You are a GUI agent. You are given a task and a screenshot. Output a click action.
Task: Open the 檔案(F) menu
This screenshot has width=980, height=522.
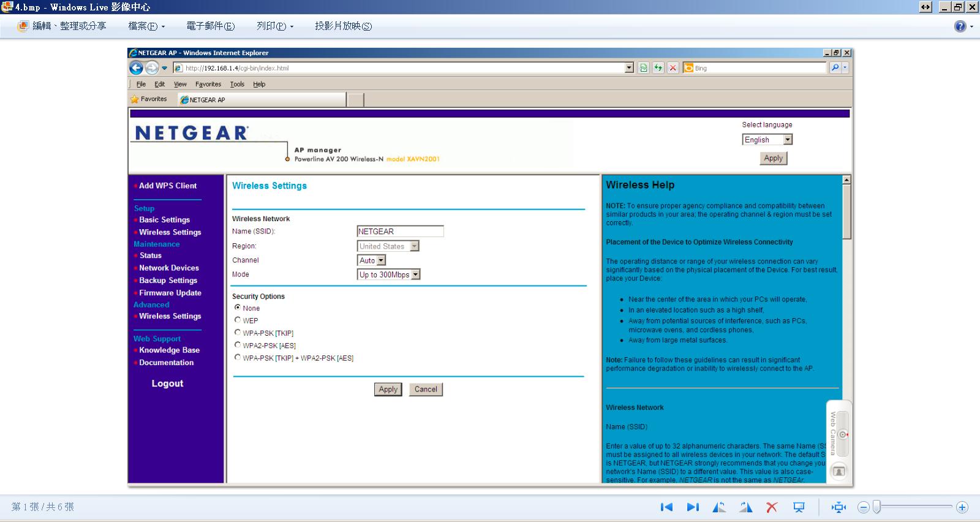click(146, 26)
